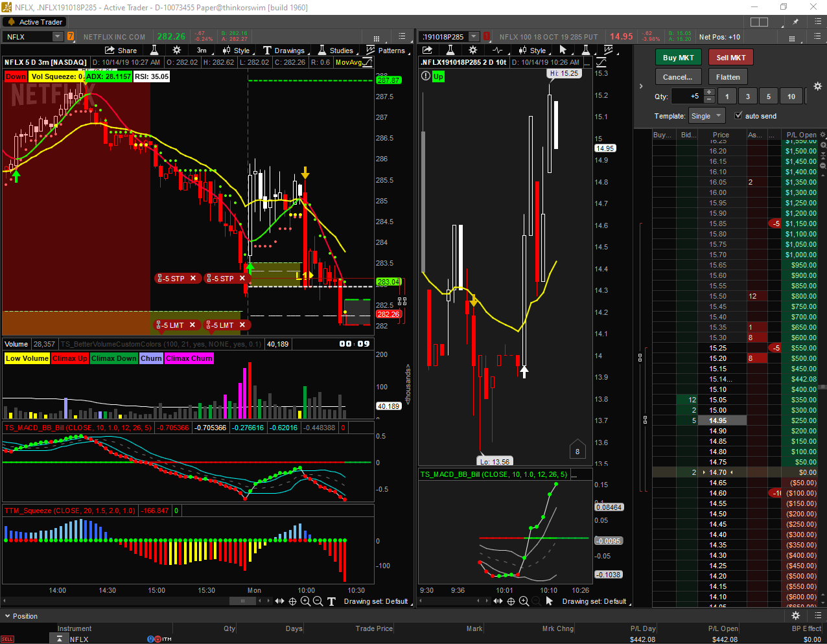Screen dimensions: 827x644
Task: Click the pan arrows icon under the stock chart
Action: (279, 601)
